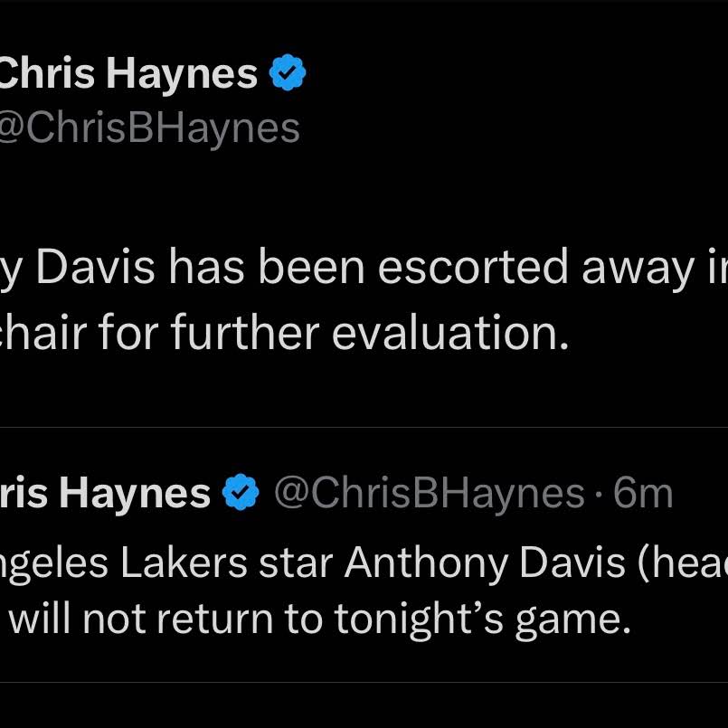Click the word 'return' in quoted tweet
728x728 pixels.
[214, 619]
